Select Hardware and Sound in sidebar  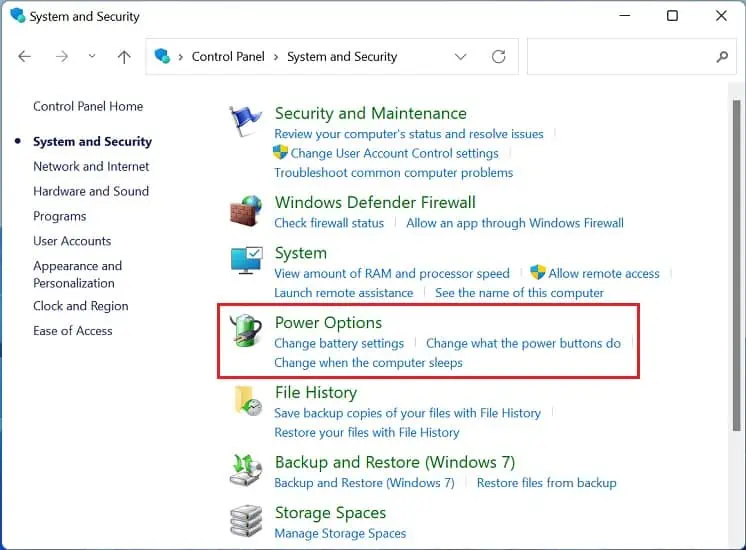pos(91,191)
